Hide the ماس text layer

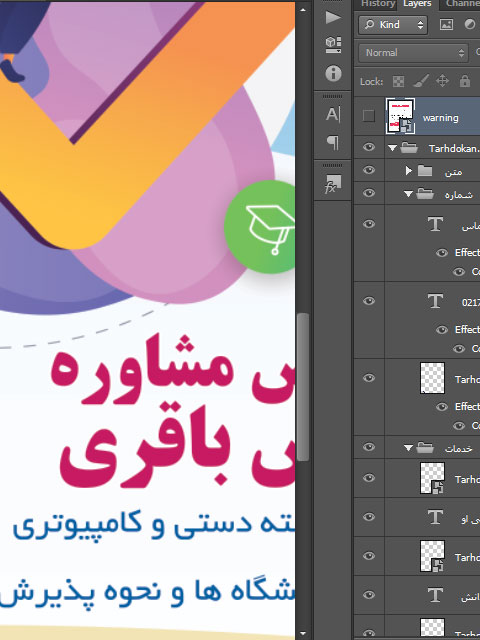tap(369, 224)
